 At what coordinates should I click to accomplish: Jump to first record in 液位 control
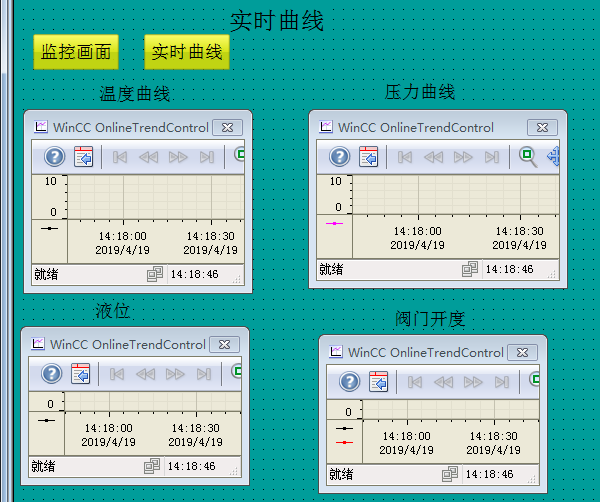tap(117, 374)
